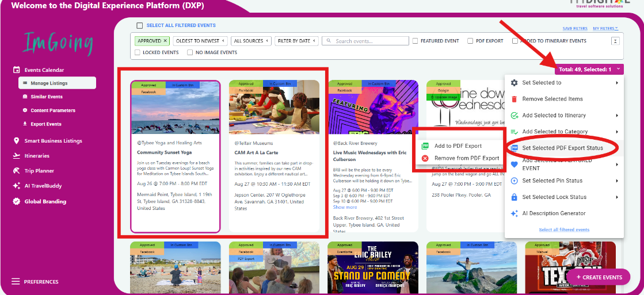This screenshot has height=295, width=644.
Task: Click Show more under Live Music Wednesdays dates
Action: 345,207
